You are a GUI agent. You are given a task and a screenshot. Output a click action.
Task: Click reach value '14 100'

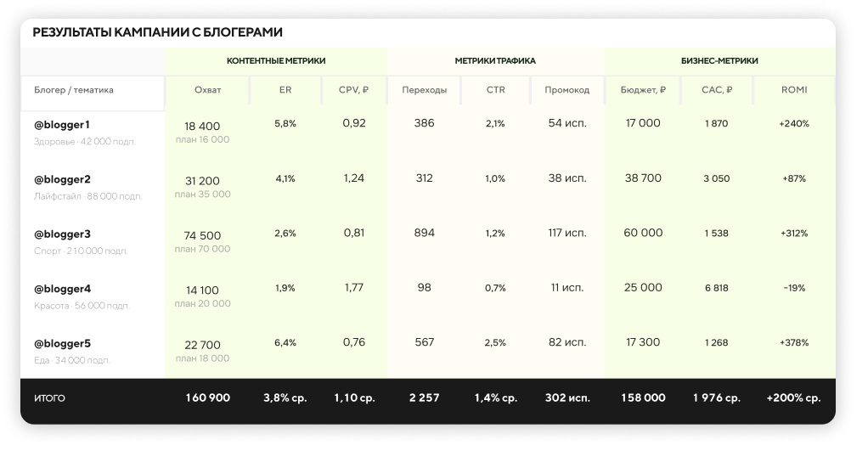202,290
